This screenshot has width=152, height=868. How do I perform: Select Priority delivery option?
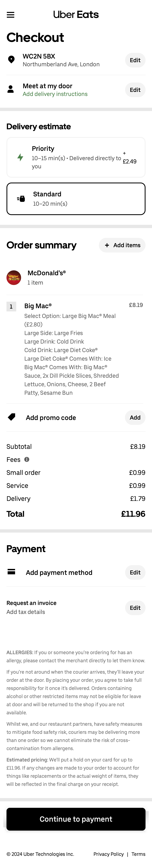(76, 157)
